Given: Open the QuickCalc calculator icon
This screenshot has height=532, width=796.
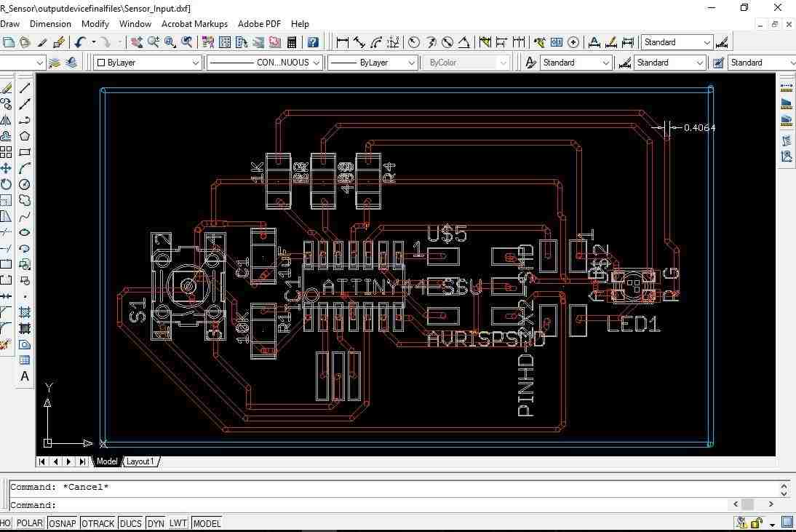Looking at the screenshot, I should click(x=292, y=42).
